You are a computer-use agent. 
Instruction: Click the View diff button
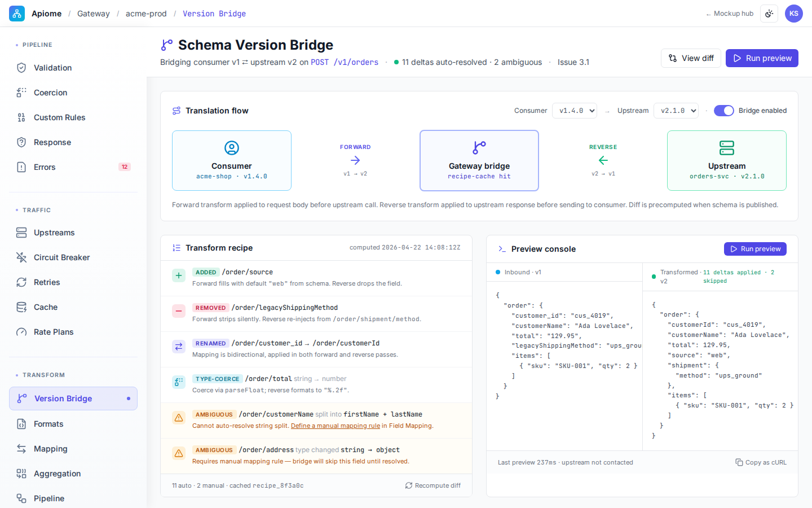point(691,58)
